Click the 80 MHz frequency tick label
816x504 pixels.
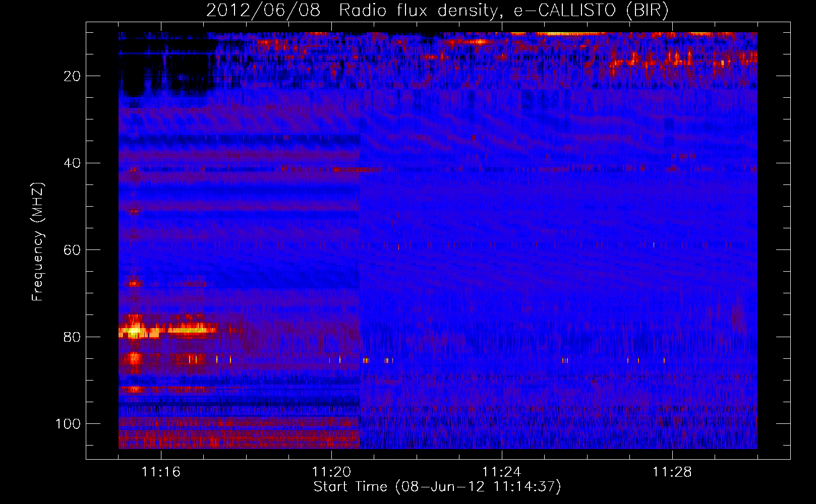coord(72,337)
